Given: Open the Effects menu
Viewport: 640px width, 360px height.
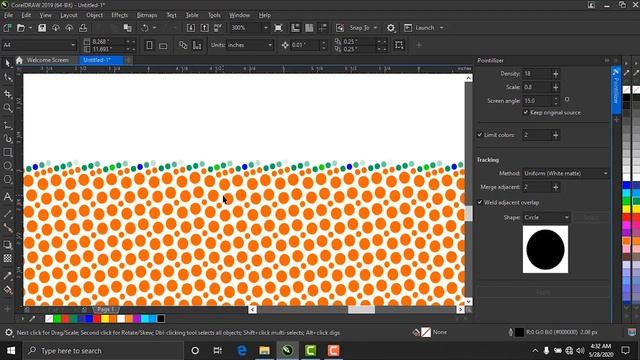Looking at the screenshot, I should pos(120,15).
